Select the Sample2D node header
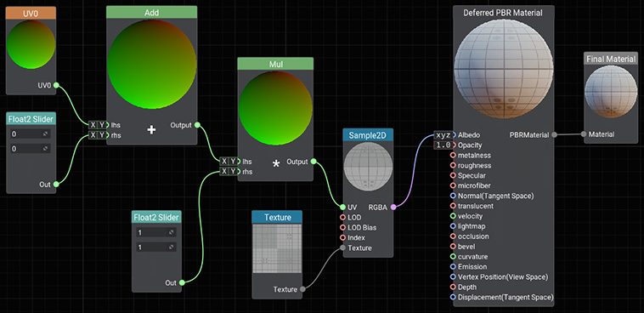 click(x=368, y=135)
